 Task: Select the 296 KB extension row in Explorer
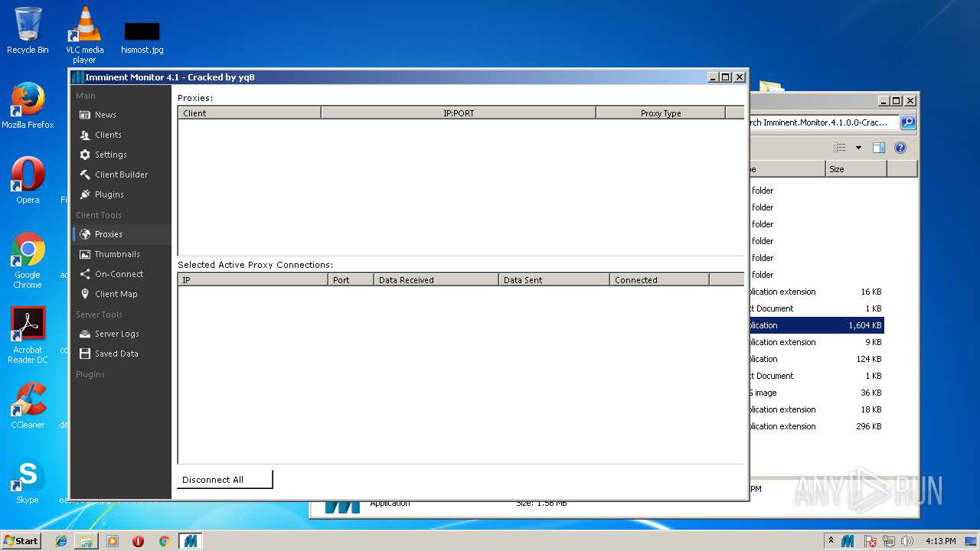[x=817, y=426]
